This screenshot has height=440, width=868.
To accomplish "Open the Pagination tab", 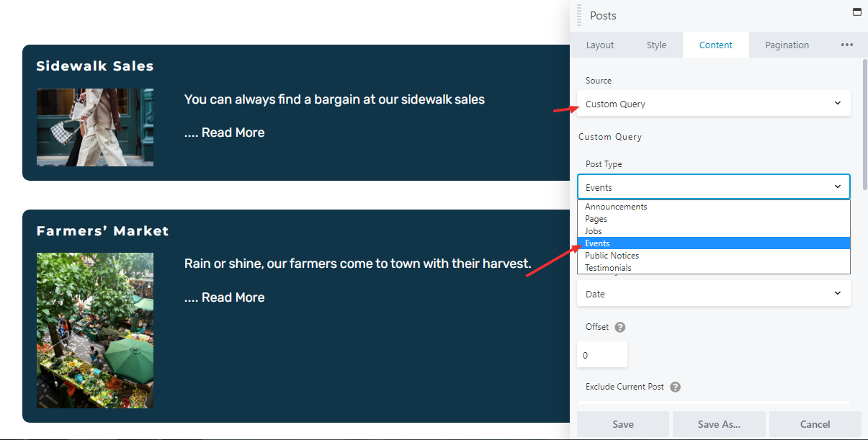I will tap(787, 45).
